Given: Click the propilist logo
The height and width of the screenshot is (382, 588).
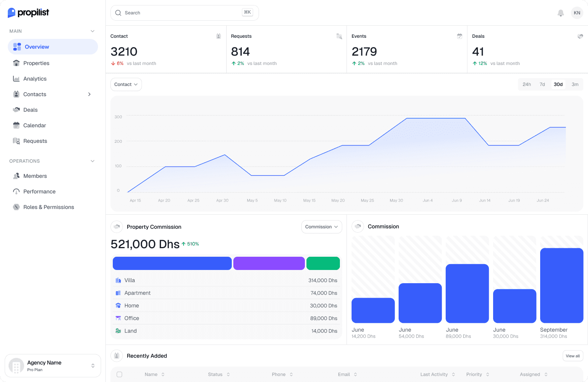Looking at the screenshot, I should [x=28, y=13].
